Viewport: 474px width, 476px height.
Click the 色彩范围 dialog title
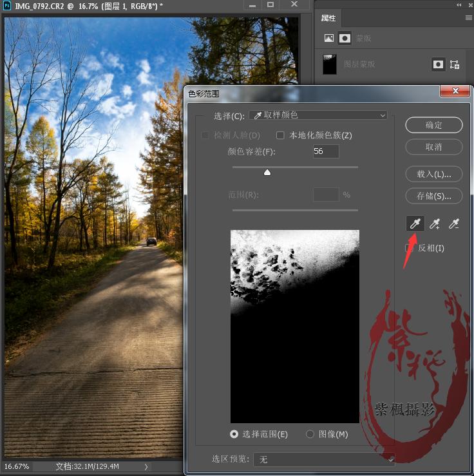click(x=204, y=94)
